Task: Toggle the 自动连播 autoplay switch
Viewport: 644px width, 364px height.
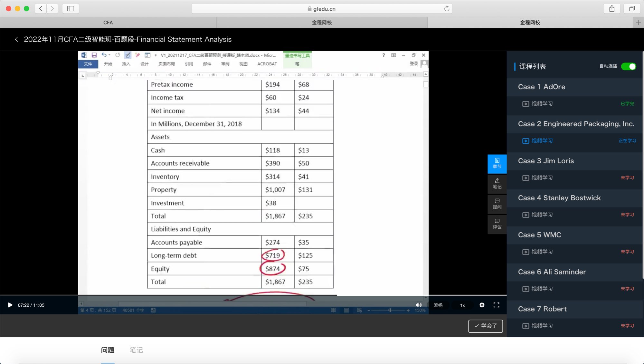Action: pyautogui.click(x=628, y=67)
